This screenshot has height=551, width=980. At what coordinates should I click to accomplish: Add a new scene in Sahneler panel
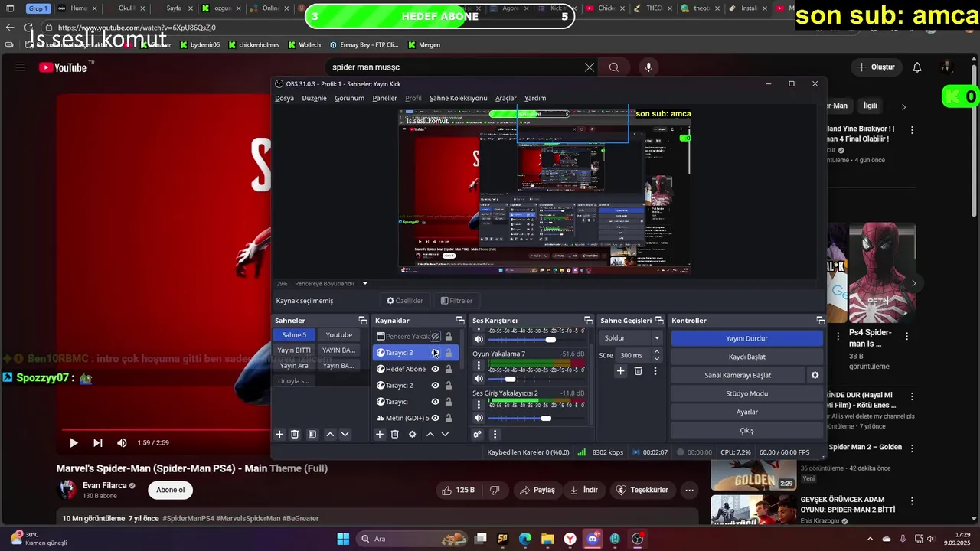(x=279, y=434)
